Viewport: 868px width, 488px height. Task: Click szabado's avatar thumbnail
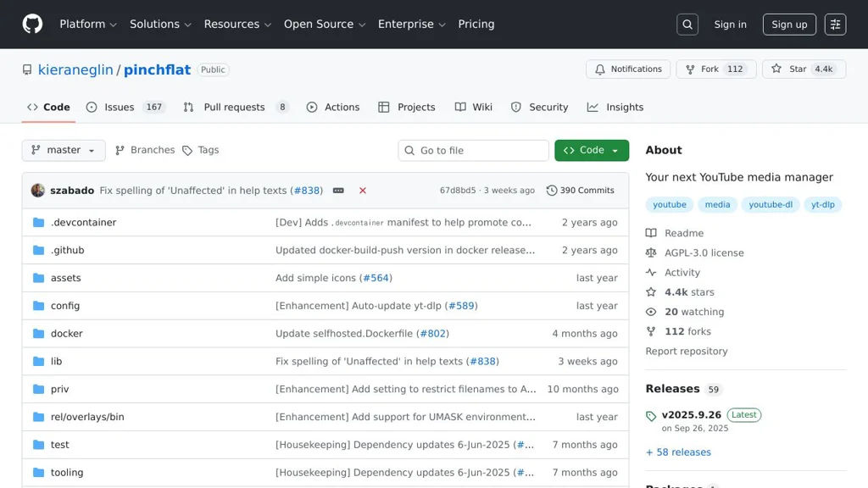click(x=38, y=191)
